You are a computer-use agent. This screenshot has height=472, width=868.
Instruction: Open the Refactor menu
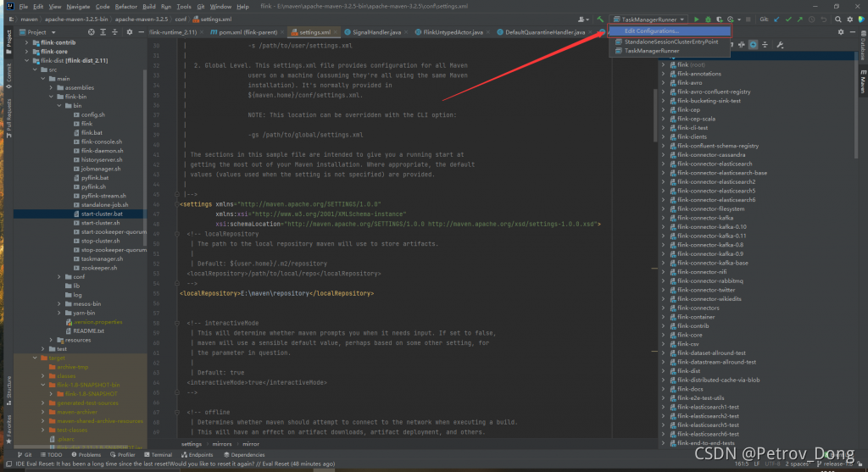pyautogui.click(x=125, y=7)
